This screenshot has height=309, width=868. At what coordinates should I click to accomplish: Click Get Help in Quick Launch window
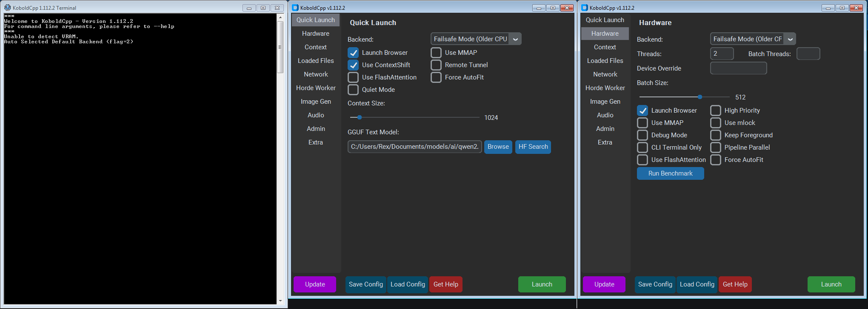click(x=446, y=284)
